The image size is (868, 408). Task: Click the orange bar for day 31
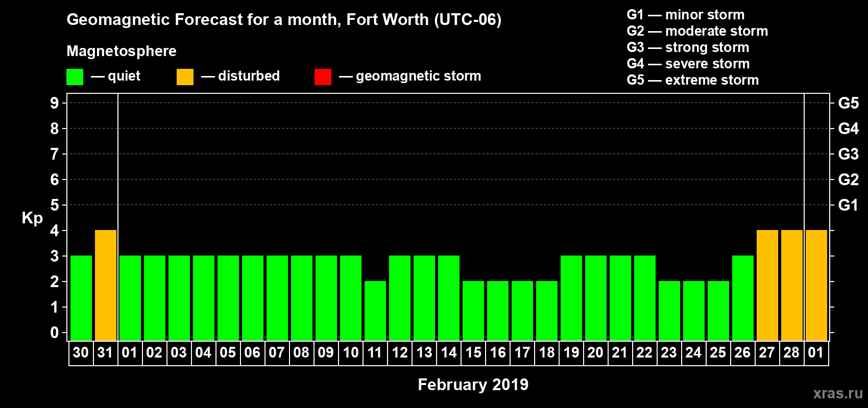[x=106, y=285]
